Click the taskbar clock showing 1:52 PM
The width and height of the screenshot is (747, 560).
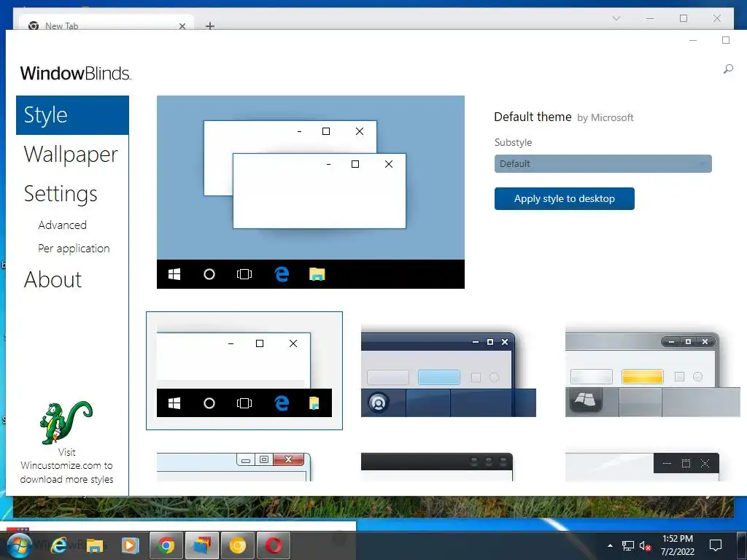[677, 545]
